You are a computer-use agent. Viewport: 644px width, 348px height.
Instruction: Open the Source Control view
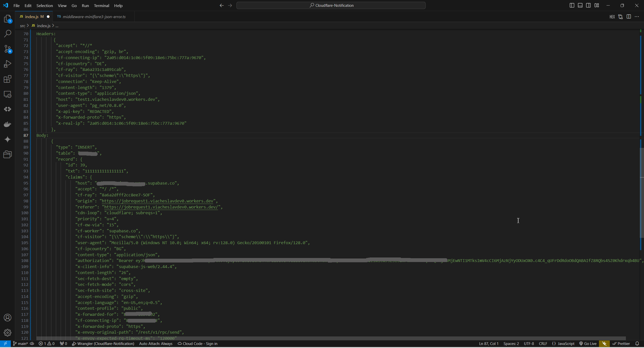pos(8,49)
